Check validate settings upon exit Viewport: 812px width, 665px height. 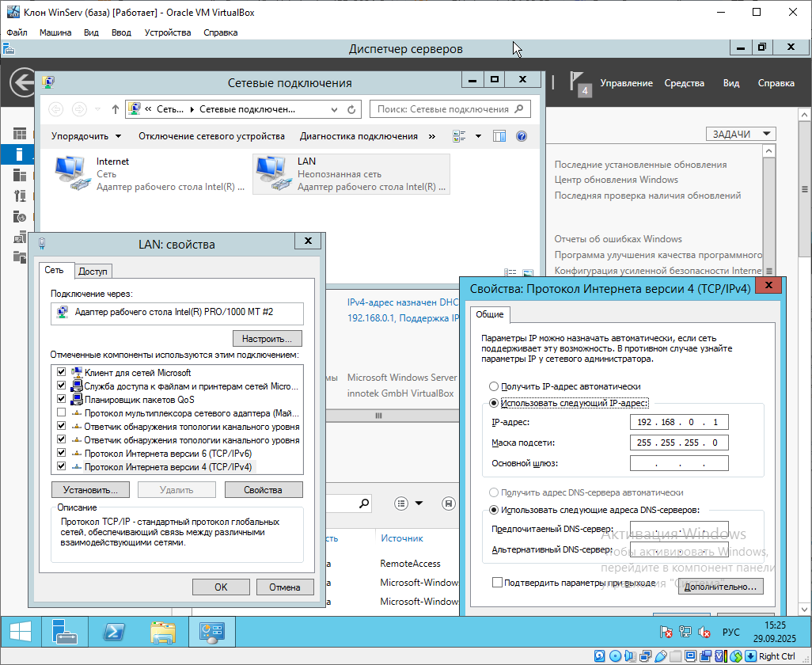(497, 583)
